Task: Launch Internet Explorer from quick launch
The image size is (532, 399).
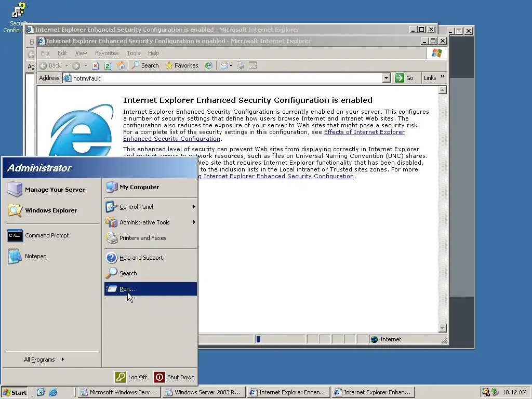Action: pyautogui.click(x=53, y=392)
